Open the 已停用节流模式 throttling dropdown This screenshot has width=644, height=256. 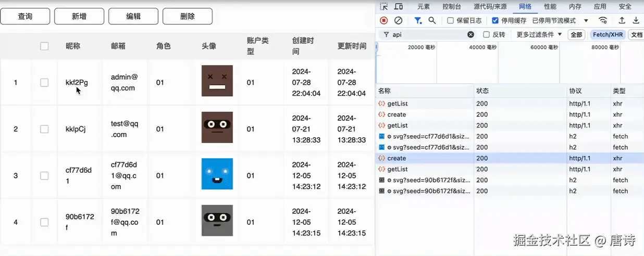(x=560, y=20)
